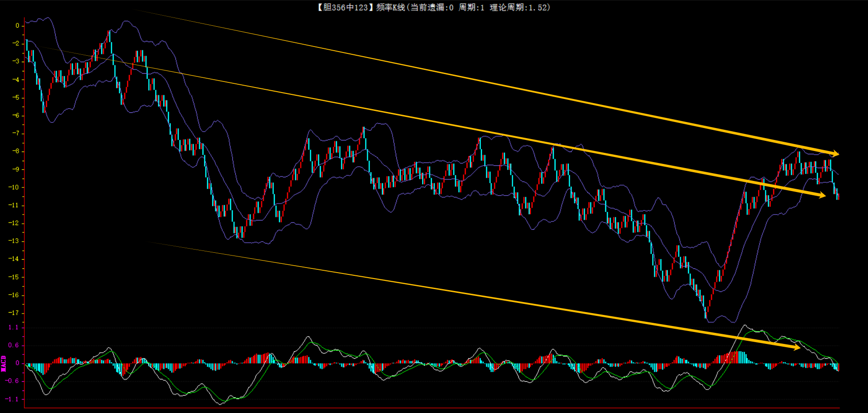Image resolution: width=868 pixels, height=413 pixels.
Task: Select the -5 price axis label
Action: point(16,98)
